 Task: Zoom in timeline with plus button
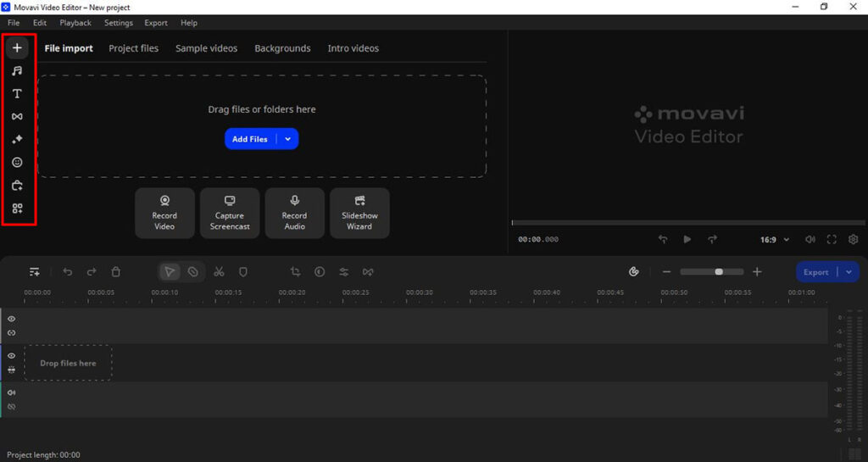[x=757, y=271]
